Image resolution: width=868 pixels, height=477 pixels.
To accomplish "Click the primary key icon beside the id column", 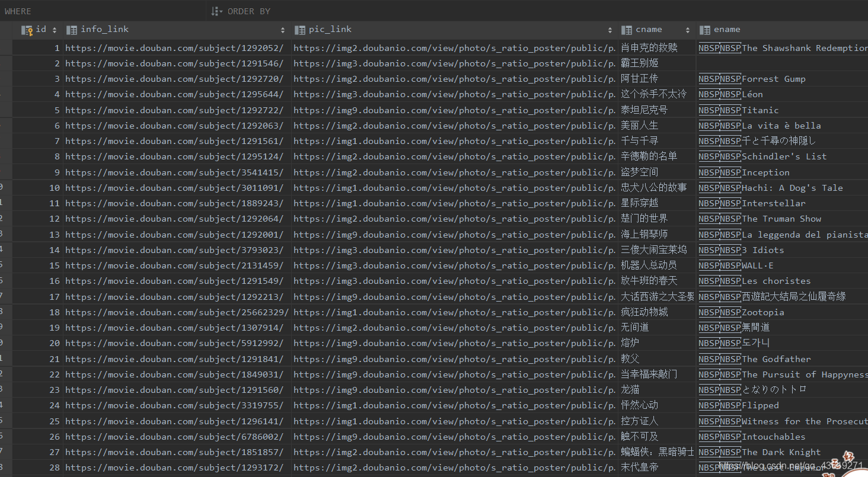I will [26, 29].
